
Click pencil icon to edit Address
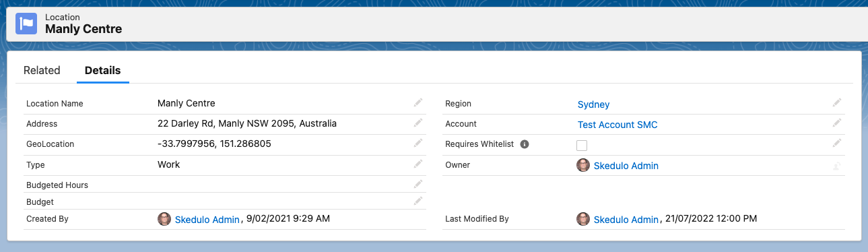(x=418, y=123)
